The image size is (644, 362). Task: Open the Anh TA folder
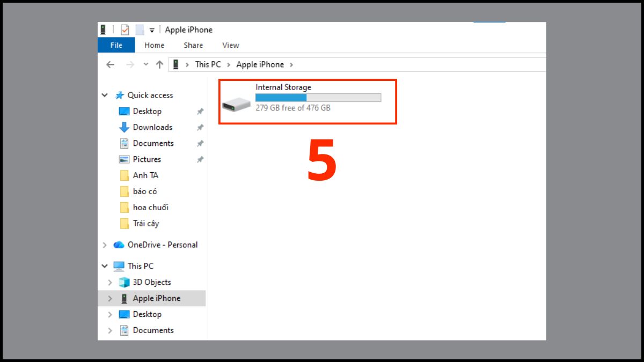tap(145, 175)
